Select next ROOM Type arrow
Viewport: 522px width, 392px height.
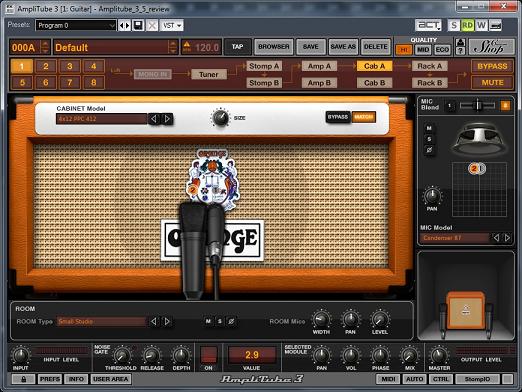tap(167, 321)
